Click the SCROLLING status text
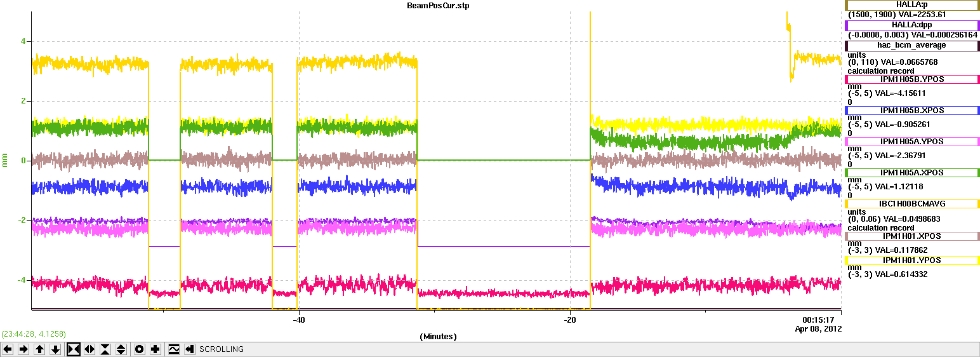 (x=222, y=349)
